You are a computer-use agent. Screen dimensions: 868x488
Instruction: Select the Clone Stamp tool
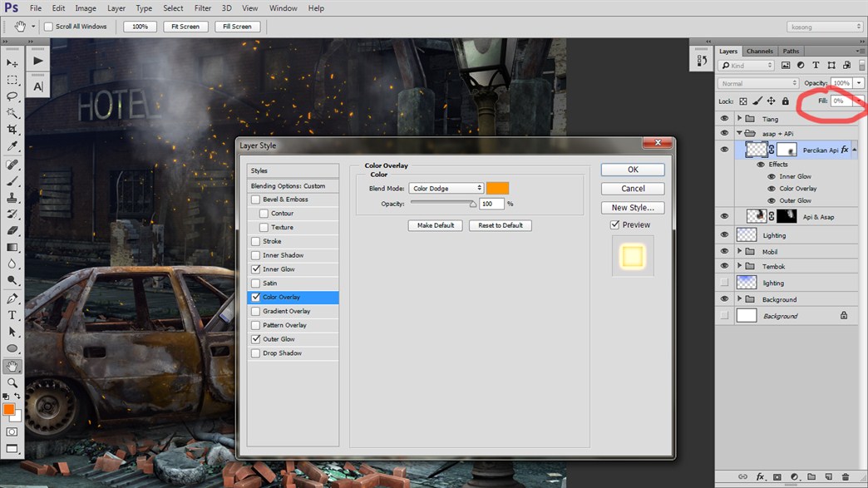[x=12, y=198]
